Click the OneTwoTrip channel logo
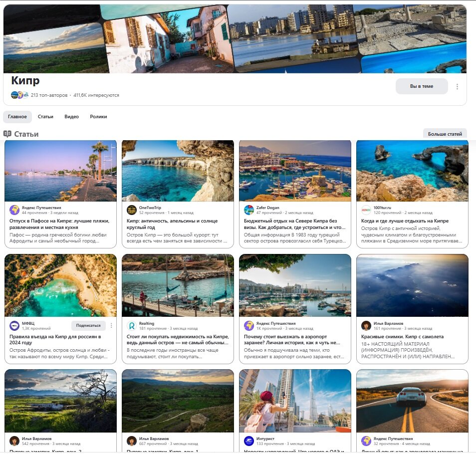This screenshot has height=454, width=476. 131,210
